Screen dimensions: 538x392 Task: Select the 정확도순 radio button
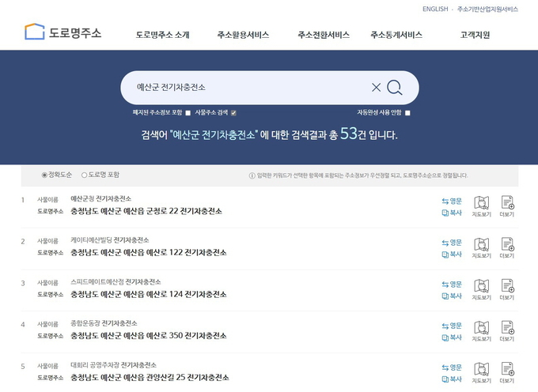coord(44,175)
